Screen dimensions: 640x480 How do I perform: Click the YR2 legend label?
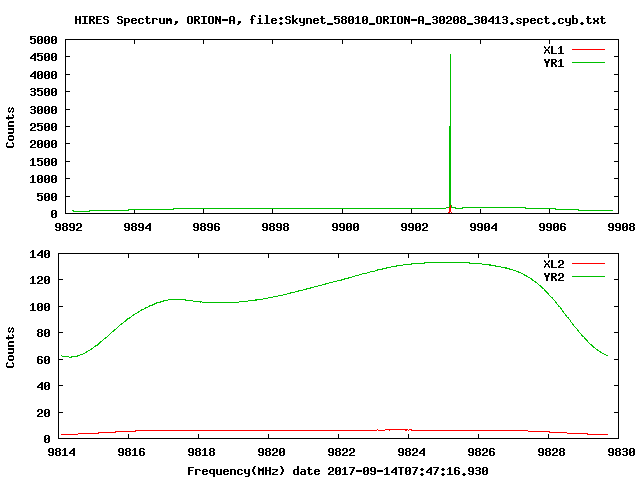coord(553,277)
